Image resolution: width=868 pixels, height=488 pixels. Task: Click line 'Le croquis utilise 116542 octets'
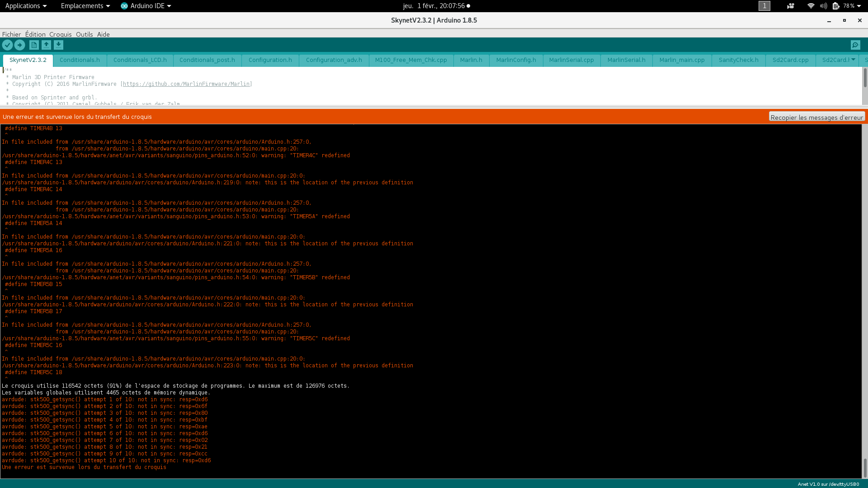pyautogui.click(x=175, y=386)
